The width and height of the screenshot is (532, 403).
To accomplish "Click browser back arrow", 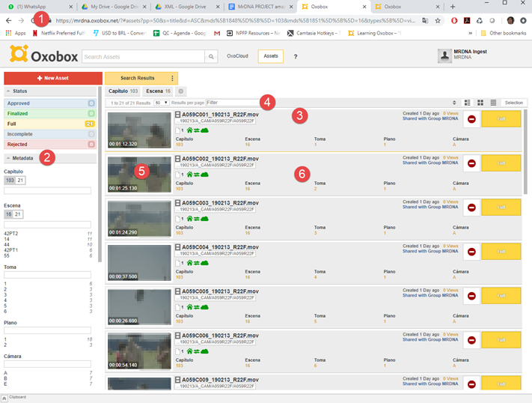I will (x=8, y=21).
